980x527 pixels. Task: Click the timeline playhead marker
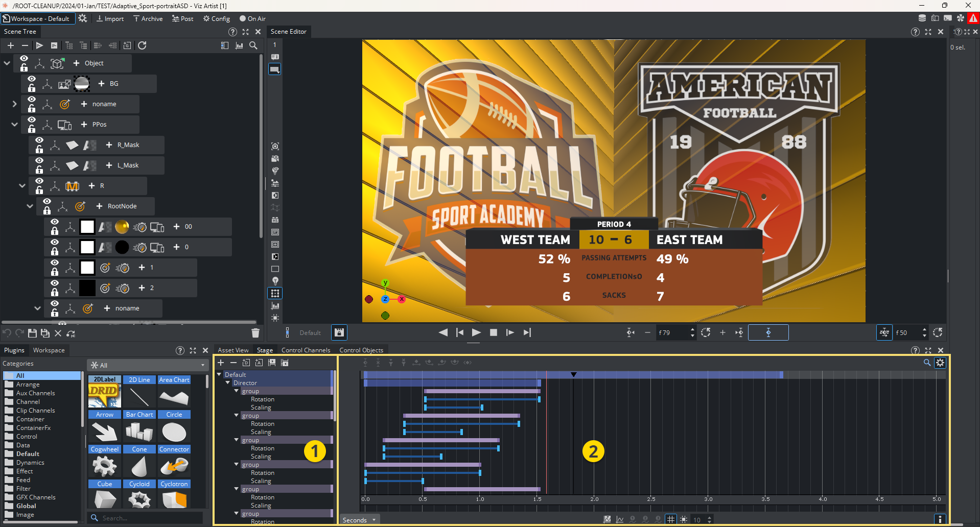pyautogui.click(x=573, y=375)
